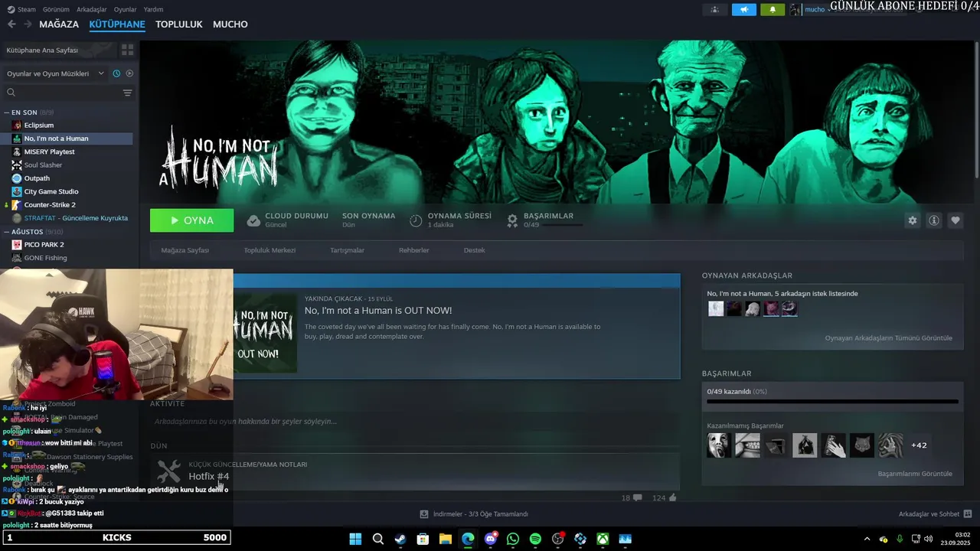
Task: View Oynayan Arkadaşların Tümünü Görüntüle
Action: [888, 337]
